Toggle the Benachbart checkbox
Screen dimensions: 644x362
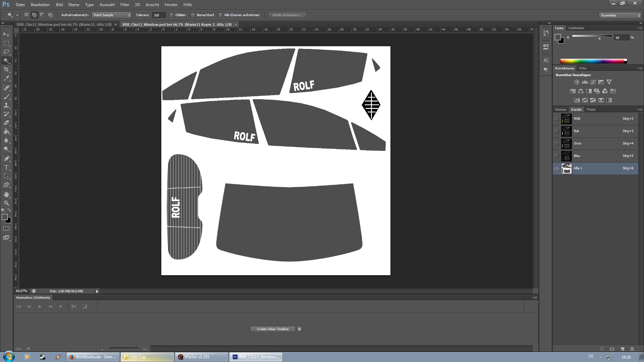coord(193,15)
